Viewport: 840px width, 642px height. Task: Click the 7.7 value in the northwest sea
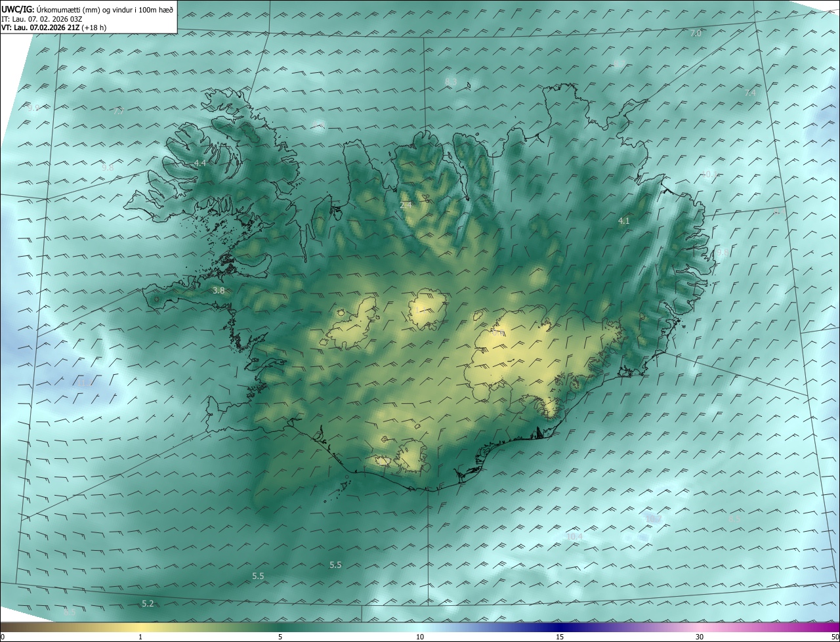119,112
